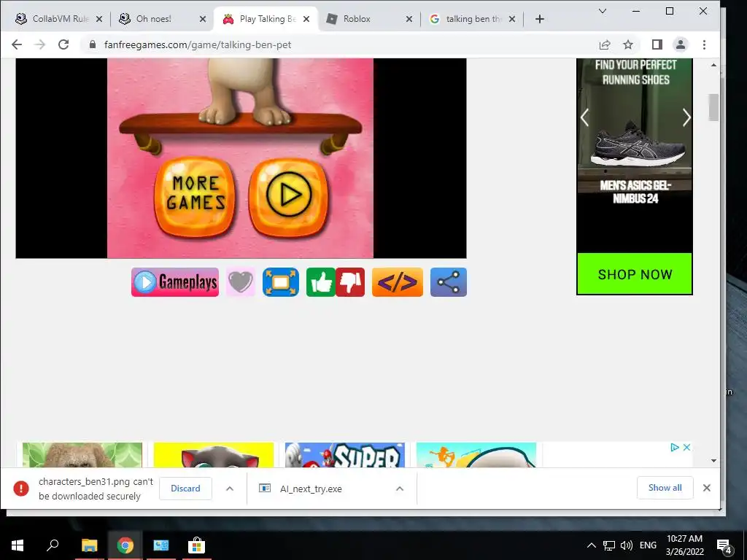Screen dimensions: 747x560
Task: Bookmark this page with star icon
Action: [x=628, y=44]
